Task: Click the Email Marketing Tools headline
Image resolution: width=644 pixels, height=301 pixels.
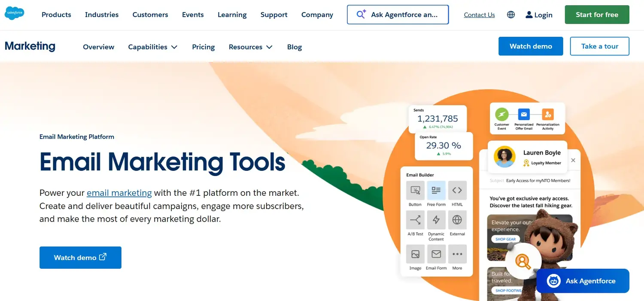Action: tap(162, 162)
